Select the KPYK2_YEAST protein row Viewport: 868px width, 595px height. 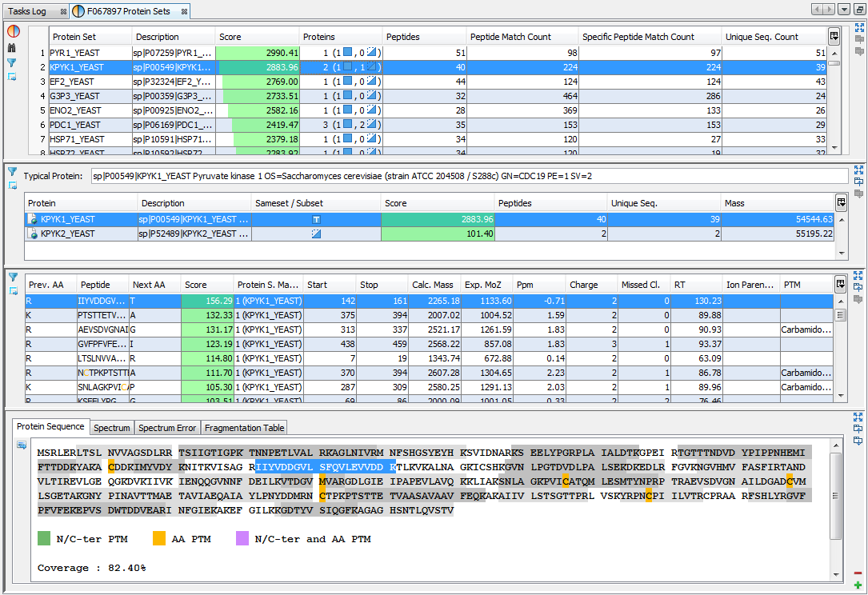point(68,234)
